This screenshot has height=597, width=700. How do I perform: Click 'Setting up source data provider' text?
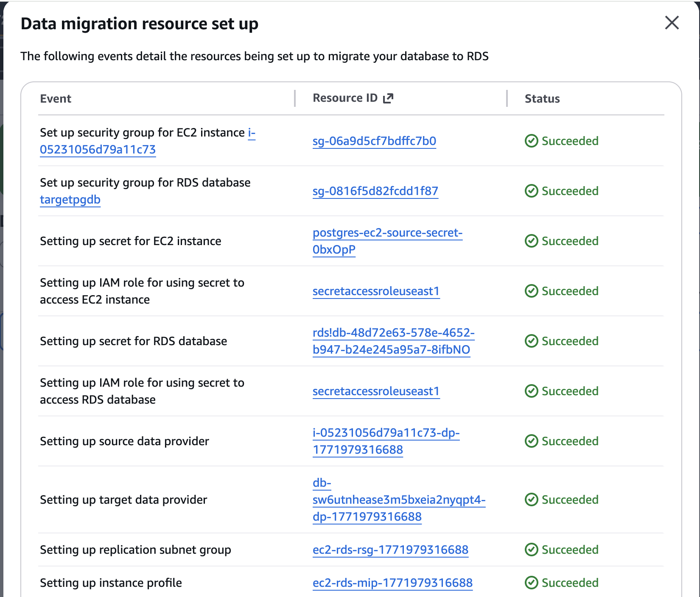pyautogui.click(x=124, y=441)
